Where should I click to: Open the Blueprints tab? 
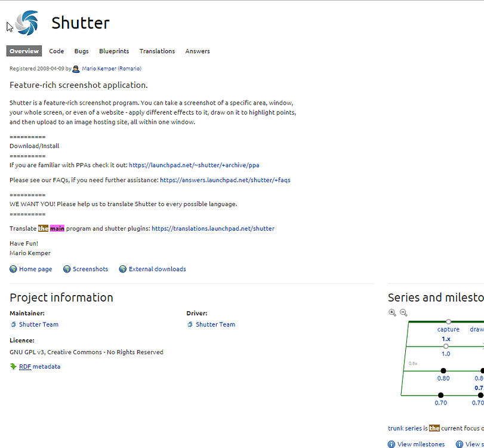click(114, 51)
